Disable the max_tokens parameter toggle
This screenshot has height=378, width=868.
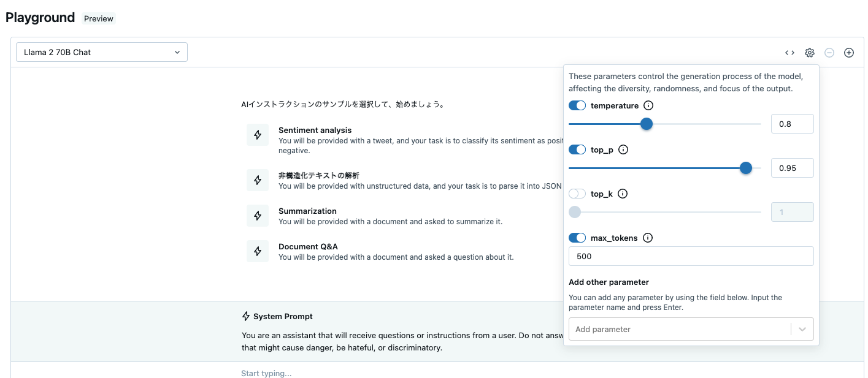click(x=577, y=238)
